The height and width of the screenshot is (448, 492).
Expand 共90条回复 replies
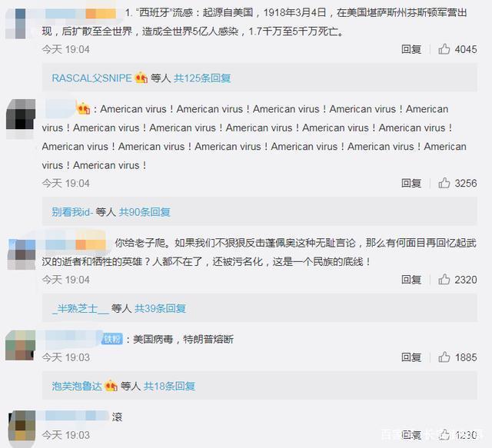click(x=145, y=212)
